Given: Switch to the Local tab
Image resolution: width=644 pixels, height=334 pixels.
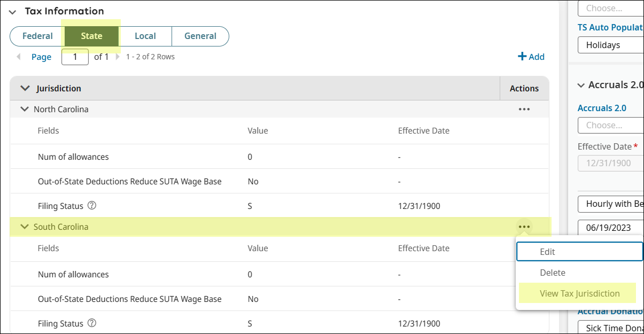Looking at the screenshot, I should [x=145, y=36].
